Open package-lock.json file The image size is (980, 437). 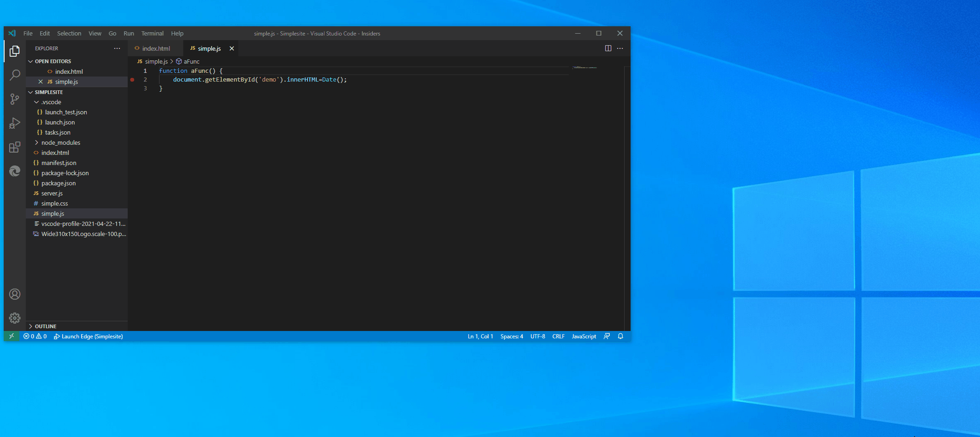[77, 173]
